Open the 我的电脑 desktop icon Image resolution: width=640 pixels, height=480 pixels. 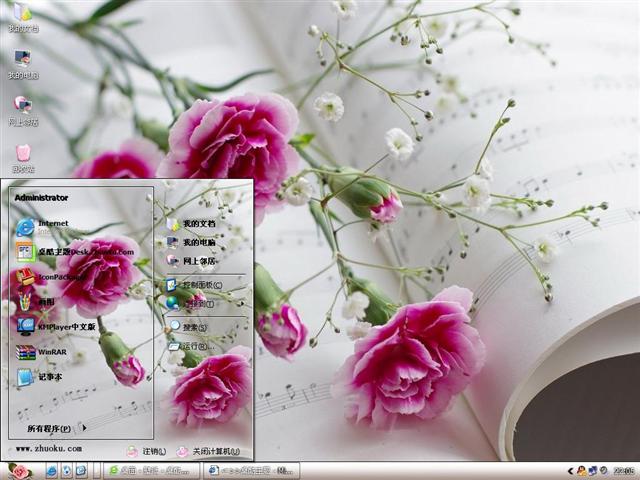point(22,62)
